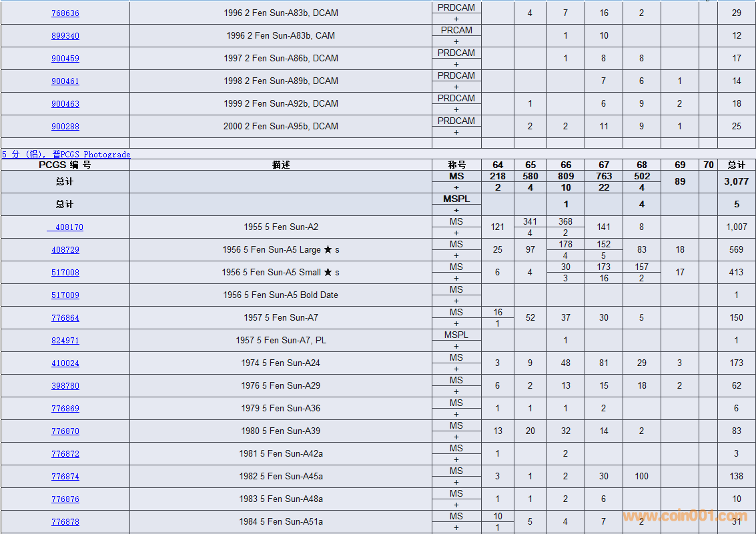Screen dimensions: 756x534
Task: Open the 776878 link for 1984 coin
Action: [x=65, y=522]
